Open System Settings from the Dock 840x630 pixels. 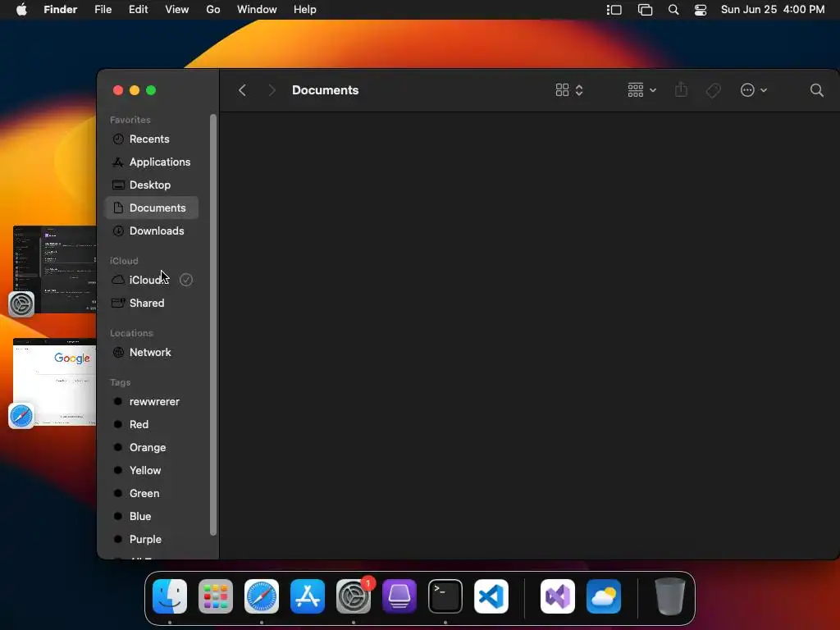(x=354, y=596)
